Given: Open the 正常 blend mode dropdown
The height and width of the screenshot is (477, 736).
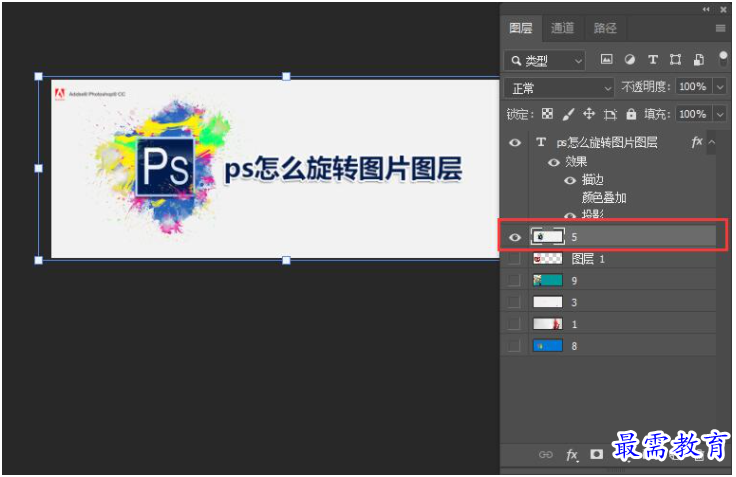Looking at the screenshot, I should click(x=559, y=88).
